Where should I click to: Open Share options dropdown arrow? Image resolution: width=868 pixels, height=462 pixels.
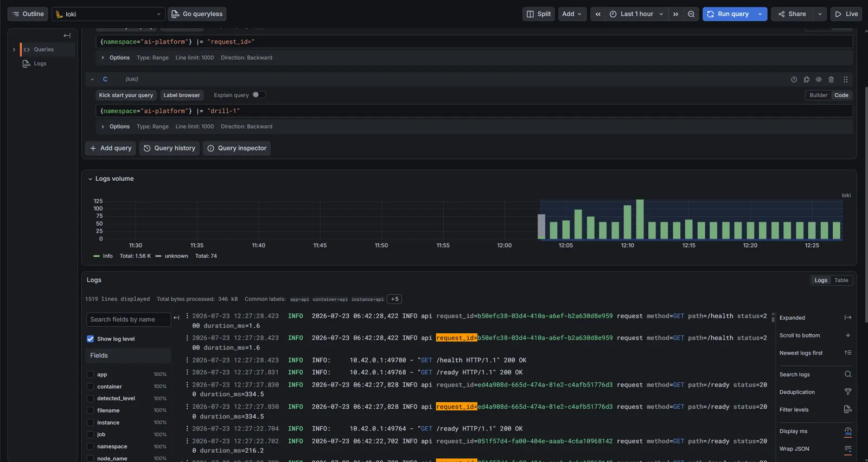point(820,14)
